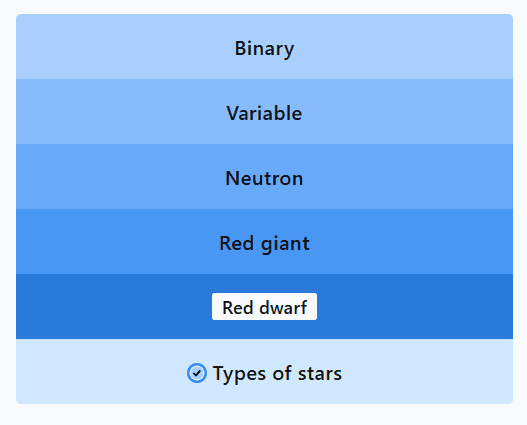
Task: Choose the Variable list item
Action: [264, 112]
